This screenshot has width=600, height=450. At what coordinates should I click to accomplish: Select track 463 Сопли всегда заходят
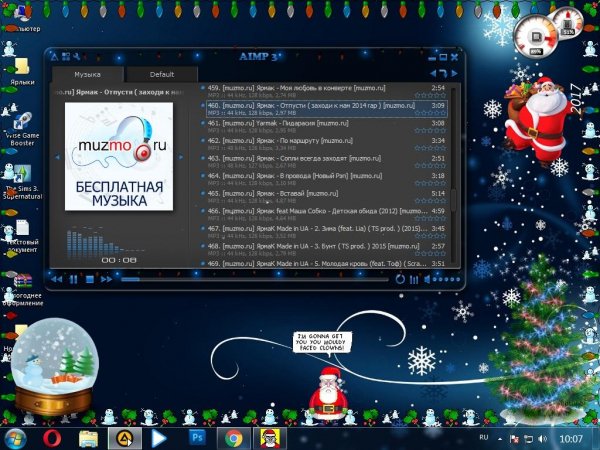tap(326, 161)
